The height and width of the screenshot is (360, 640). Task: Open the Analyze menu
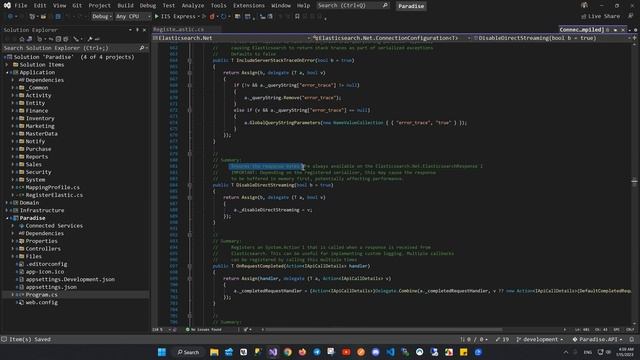[193, 6]
